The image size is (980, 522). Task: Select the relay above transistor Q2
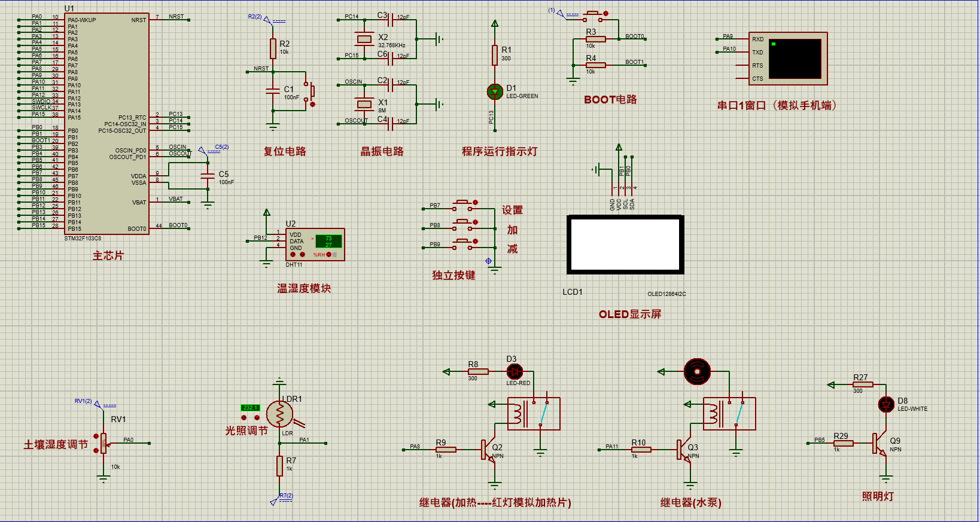pyautogui.click(x=534, y=414)
